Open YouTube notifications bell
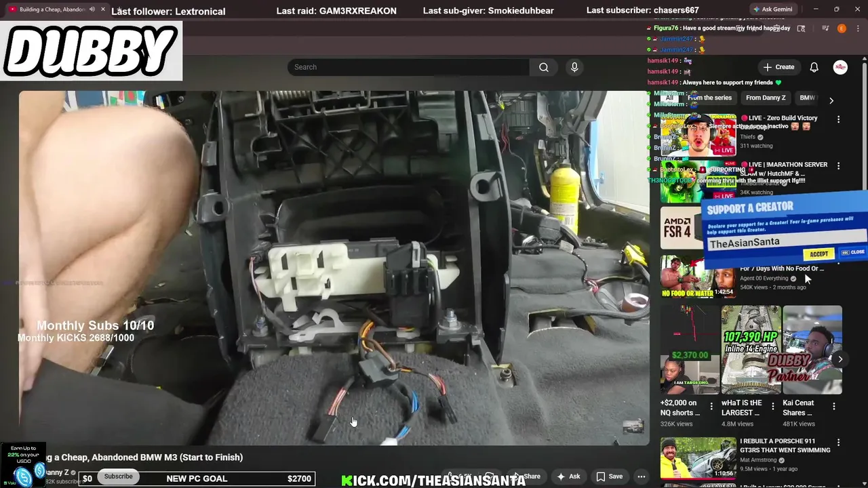This screenshot has height=488, width=868. pos(814,67)
